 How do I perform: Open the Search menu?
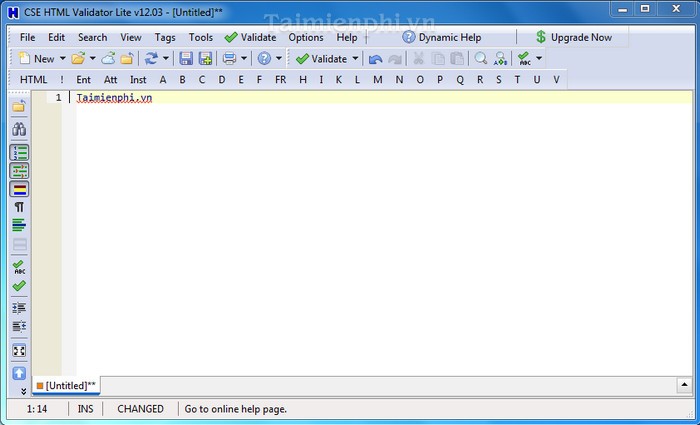(92, 38)
